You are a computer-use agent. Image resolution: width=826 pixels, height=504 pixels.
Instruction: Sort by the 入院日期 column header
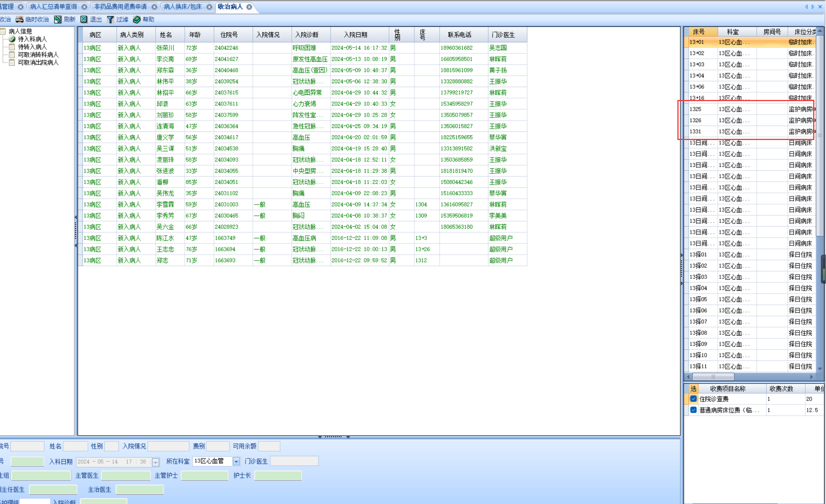356,35
